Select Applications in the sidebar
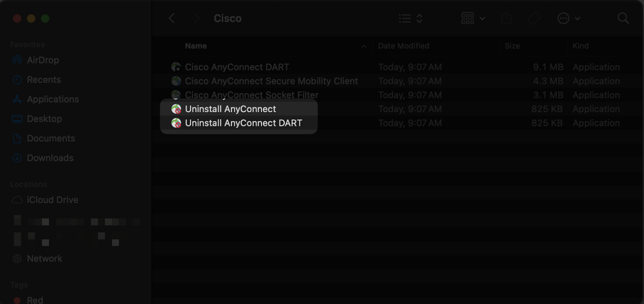644x304 pixels. click(x=53, y=99)
